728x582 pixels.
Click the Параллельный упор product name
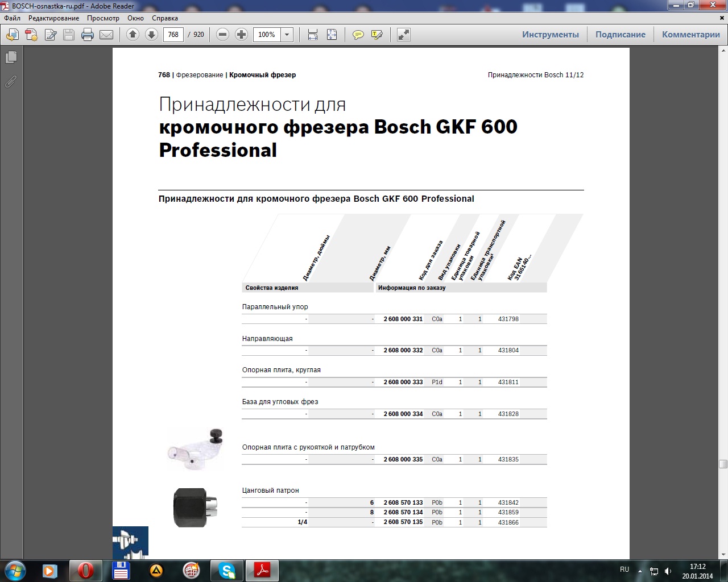275,307
